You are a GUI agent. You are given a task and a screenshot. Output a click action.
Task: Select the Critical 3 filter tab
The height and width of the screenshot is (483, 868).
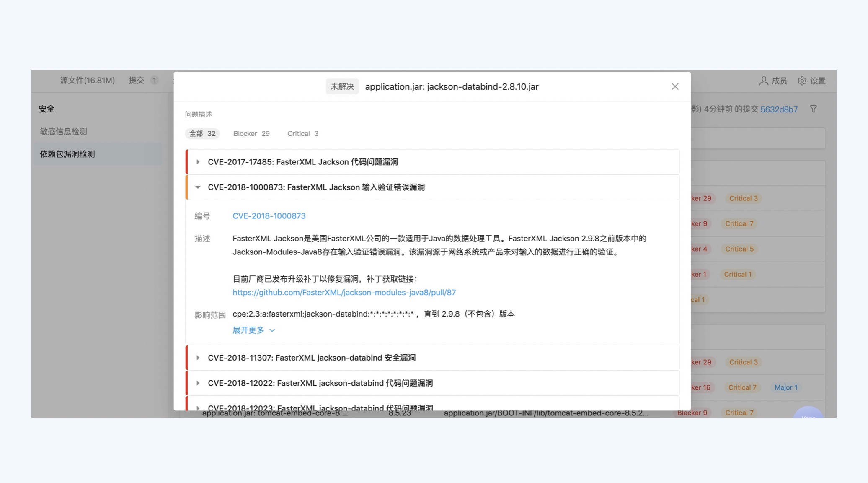[x=303, y=133]
